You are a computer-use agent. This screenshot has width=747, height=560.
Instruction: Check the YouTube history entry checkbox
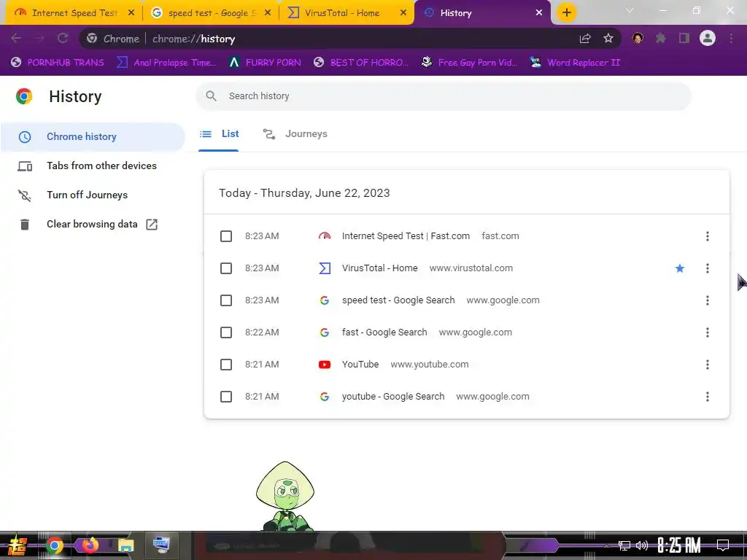point(226,365)
